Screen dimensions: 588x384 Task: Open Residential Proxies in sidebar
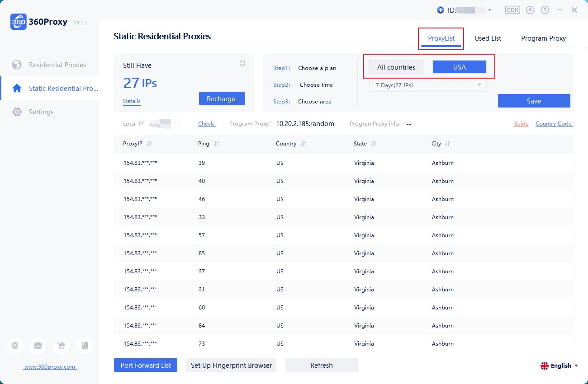(50, 65)
